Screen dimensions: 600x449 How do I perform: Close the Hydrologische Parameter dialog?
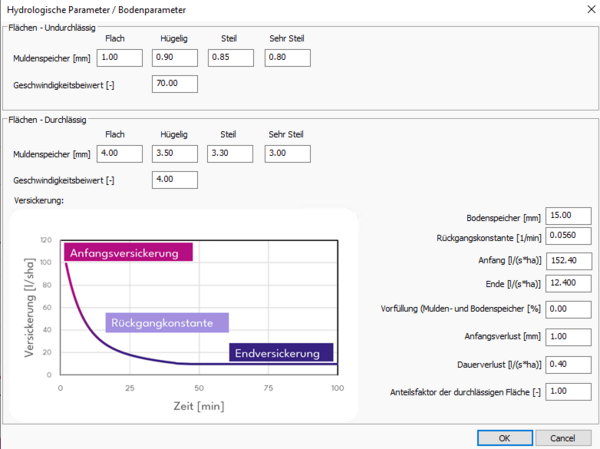coord(591,9)
